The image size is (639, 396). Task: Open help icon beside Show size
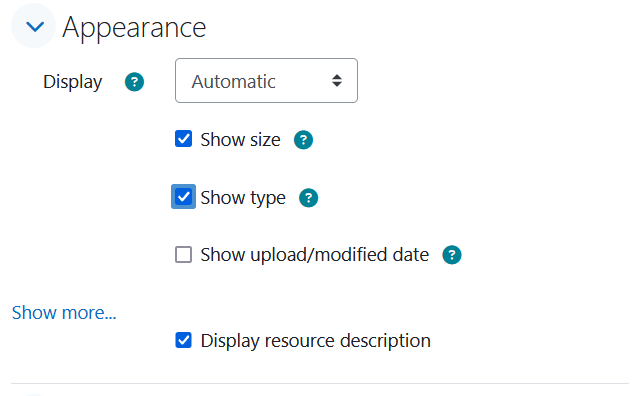303,140
